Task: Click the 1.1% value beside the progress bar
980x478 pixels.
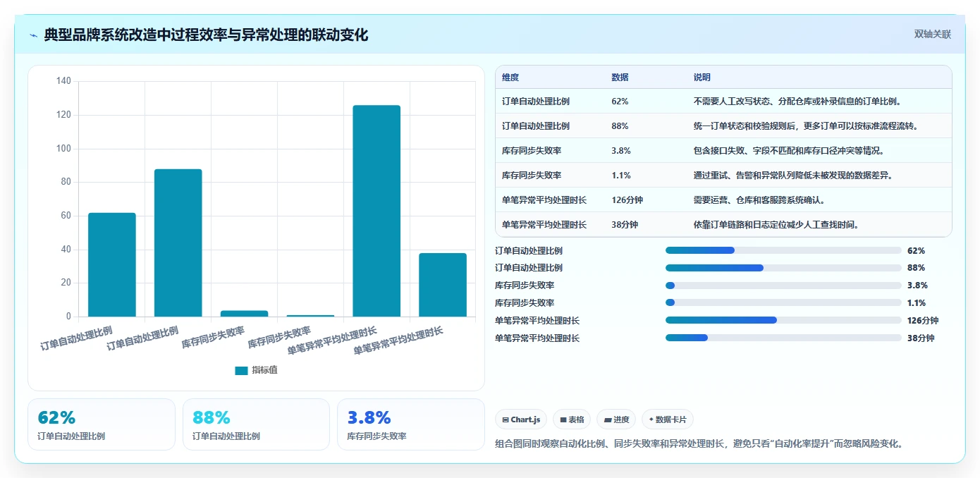Action: (x=917, y=303)
